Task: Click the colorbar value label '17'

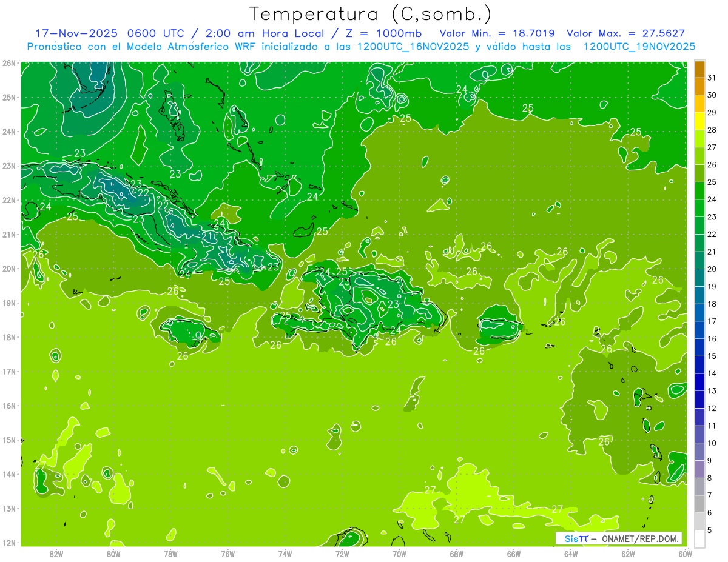Action: (712, 321)
